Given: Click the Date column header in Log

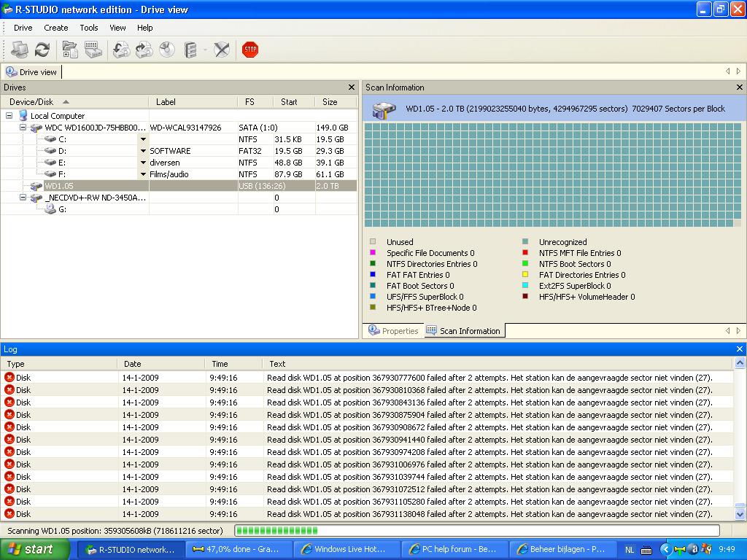Looking at the screenshot, I should [161, 364].
